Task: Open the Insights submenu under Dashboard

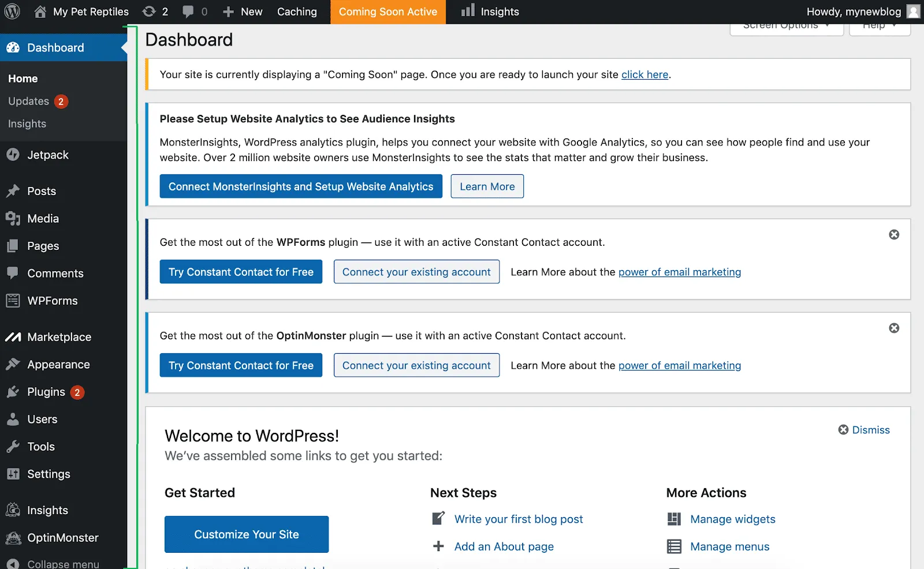Action: tap(27, 123)
